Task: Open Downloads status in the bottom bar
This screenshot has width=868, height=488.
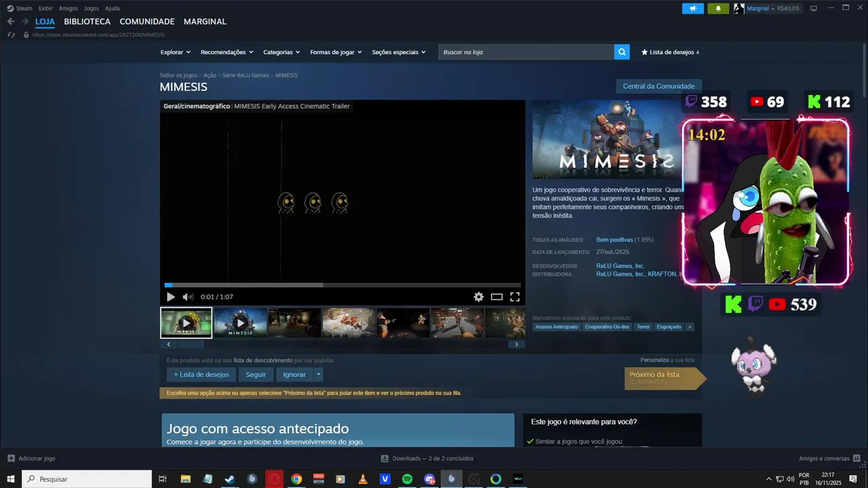Action: point(427,458)
